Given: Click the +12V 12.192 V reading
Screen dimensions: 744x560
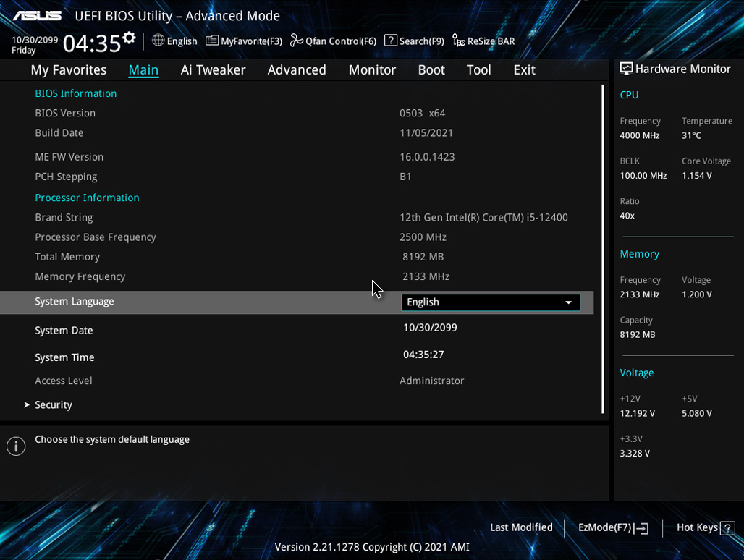Looking at the screenshot, I should coord(637,413).
